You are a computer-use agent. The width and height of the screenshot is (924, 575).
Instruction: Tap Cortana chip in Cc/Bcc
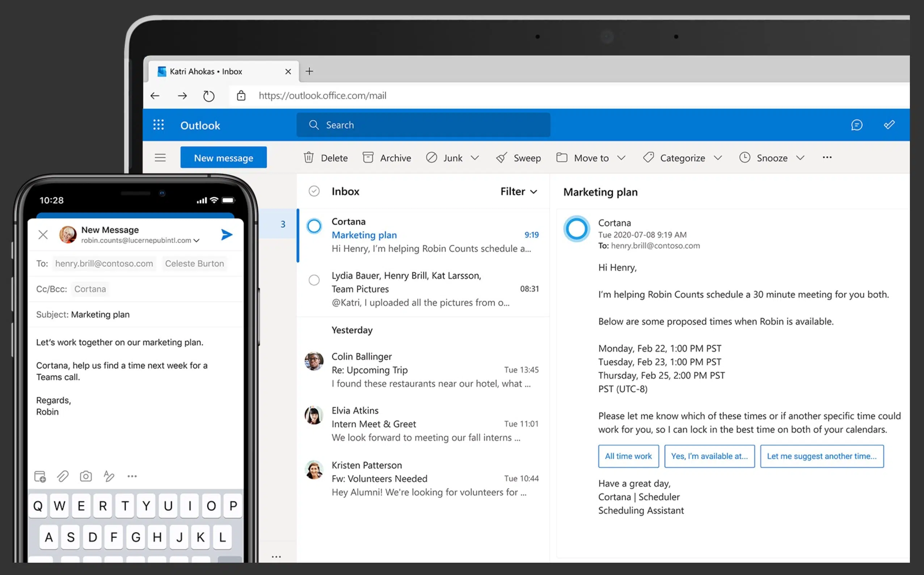(x=90, y=289)
